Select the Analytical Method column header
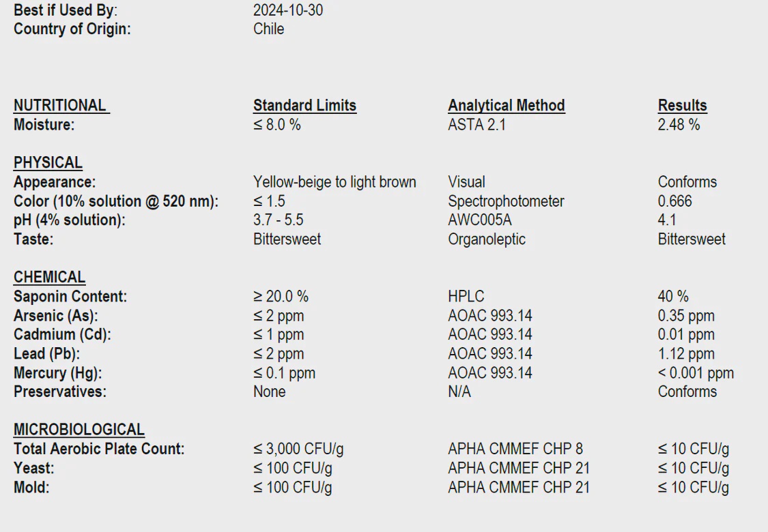The image size is (768, 532). (506, 106)
